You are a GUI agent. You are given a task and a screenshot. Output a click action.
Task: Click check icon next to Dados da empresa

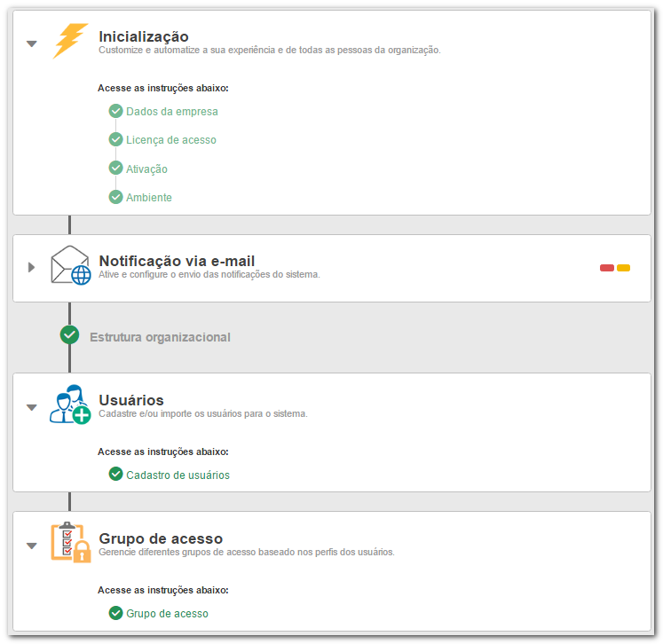(116, 111)
